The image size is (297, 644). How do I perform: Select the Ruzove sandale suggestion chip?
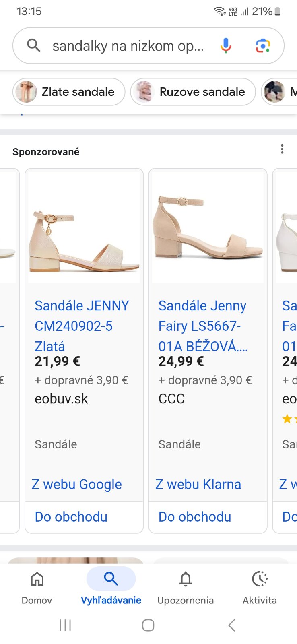point(193,92)
